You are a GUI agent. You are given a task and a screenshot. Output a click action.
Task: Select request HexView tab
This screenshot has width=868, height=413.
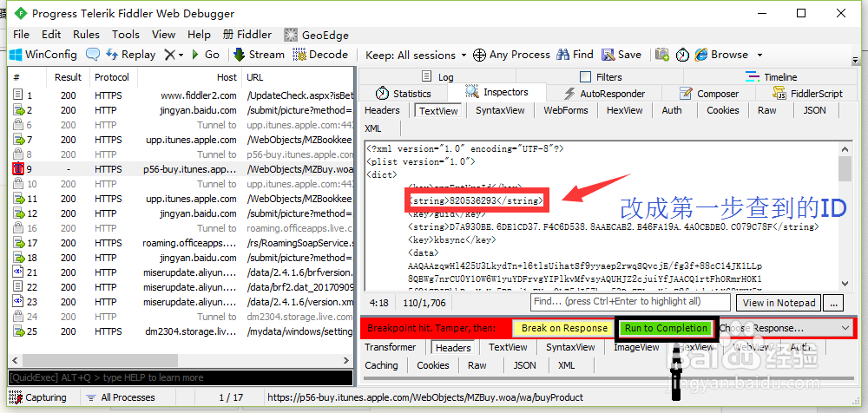[x=624, y=110]
